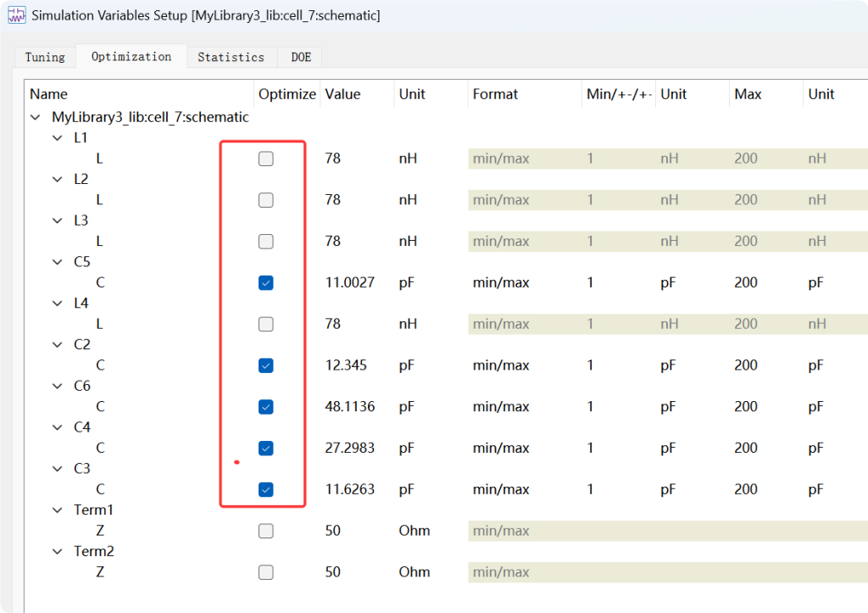Enable Optimize checkbox for L2 inductance

point(265,200)
